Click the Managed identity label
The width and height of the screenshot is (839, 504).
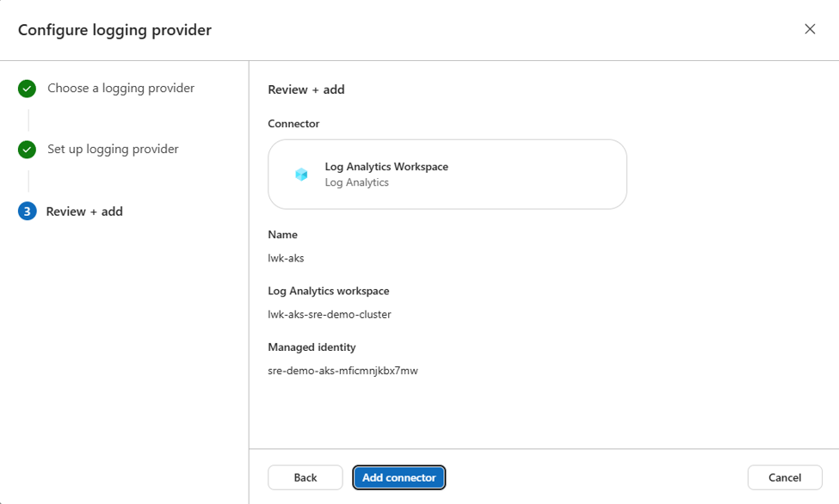pyautogui.click(x=312, y=347)
